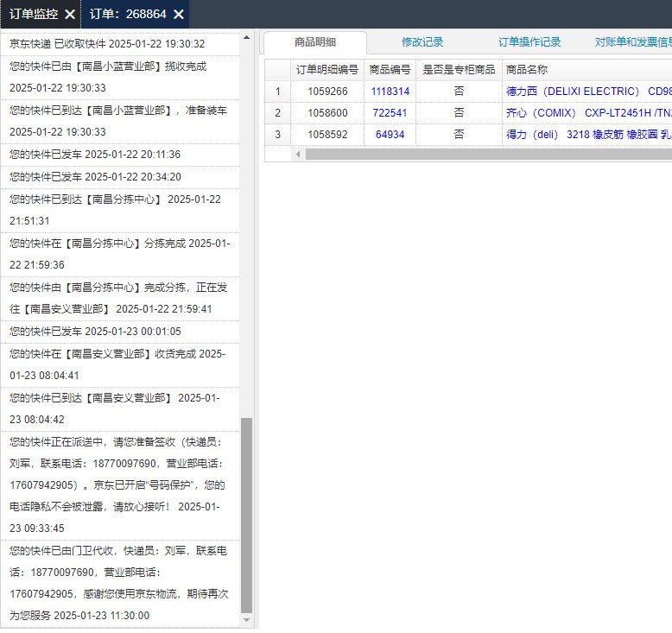The width and height of the screenshot is (672, 633).
Task: Select the 已发车 2025-01-22 20:11:36 entry
Action: click(x=120, y=155)
